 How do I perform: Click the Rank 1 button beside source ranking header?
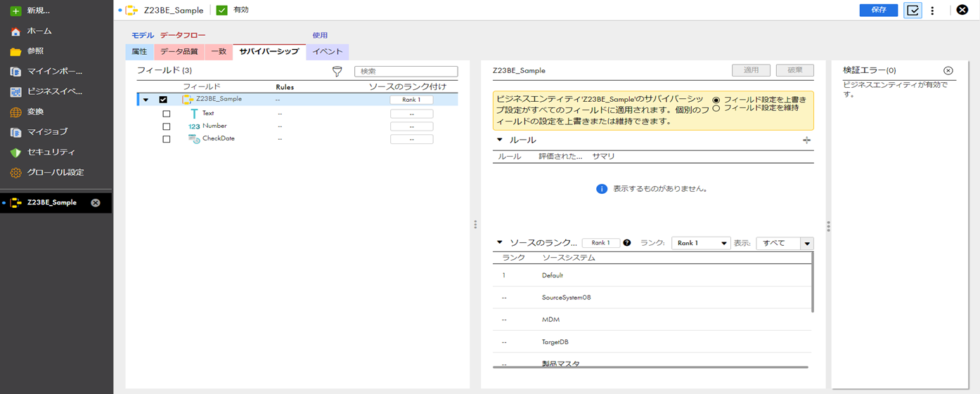[x=600, y=243]
